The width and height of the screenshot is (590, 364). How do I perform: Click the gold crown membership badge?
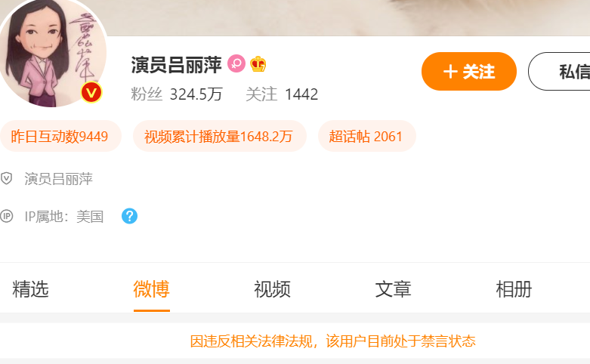258,64
